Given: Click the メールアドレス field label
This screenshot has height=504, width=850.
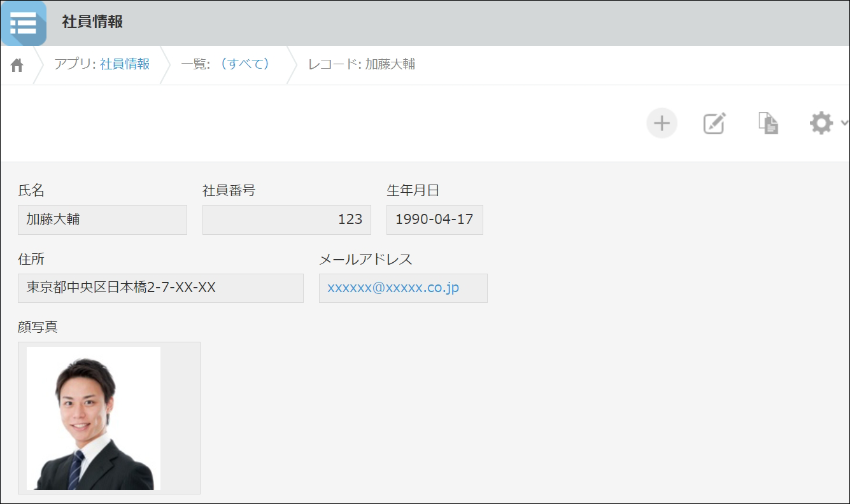Looking at the screenshot, I should [x=365, y=259].
